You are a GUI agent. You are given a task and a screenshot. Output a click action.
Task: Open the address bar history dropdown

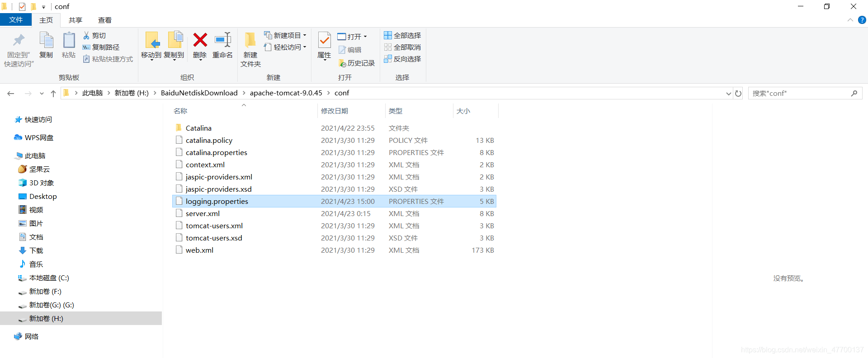coord(728,94)
